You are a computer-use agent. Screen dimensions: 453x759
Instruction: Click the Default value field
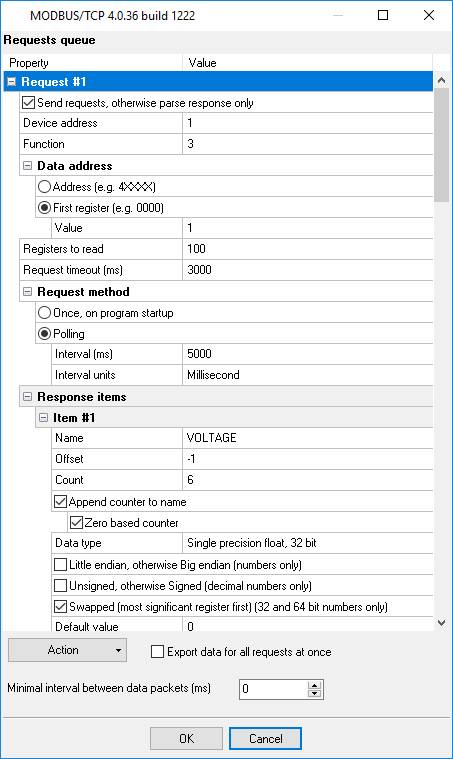308,625
